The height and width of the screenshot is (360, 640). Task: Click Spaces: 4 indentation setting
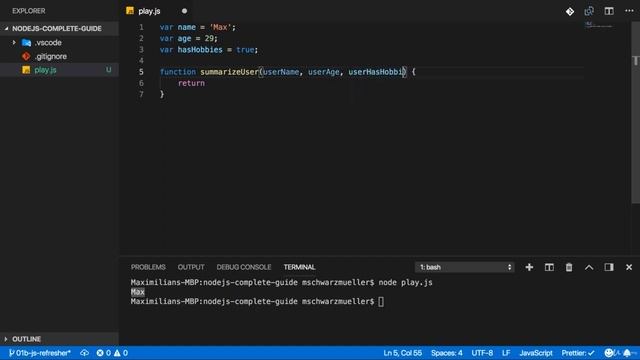(447, 353)
